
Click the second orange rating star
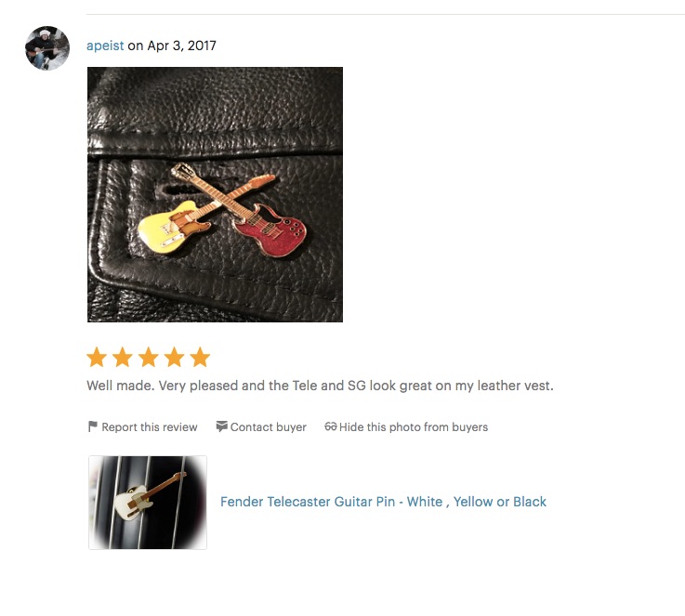(123, 357)
